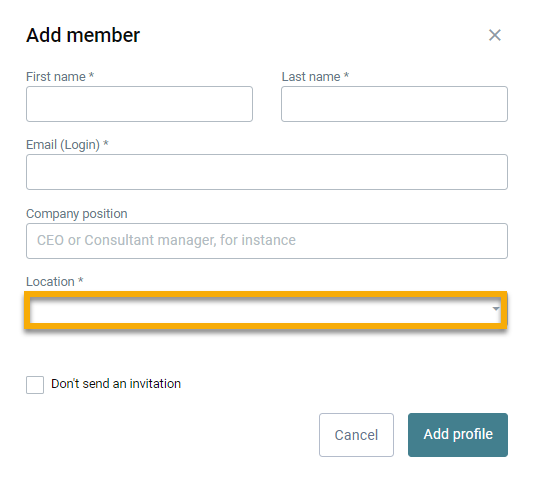
Task: Click the "First name *" field label
Action: click(60, 77)
